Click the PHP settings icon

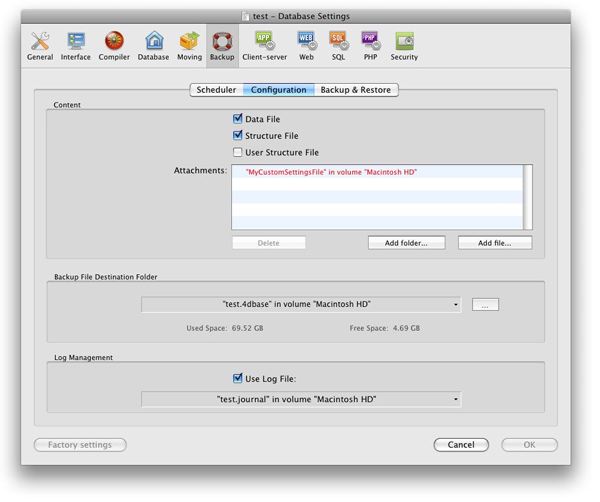(369, 43)
